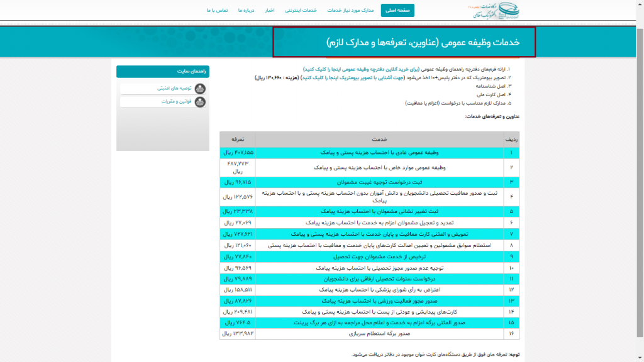Select row صدور برگه استعلام سربازی
The height and width of the screenshot is (362, 644).
coord(369,334)
